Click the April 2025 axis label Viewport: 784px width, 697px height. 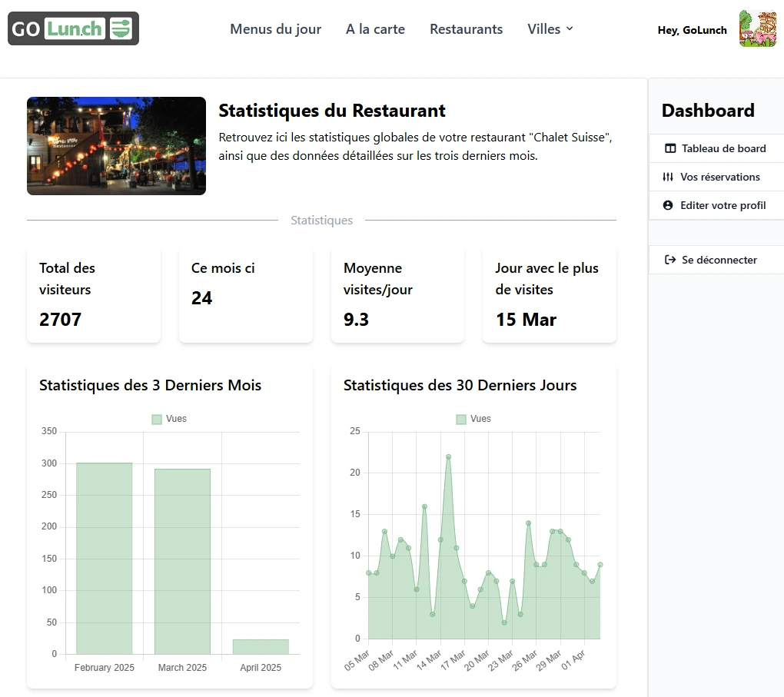pos(261,668)
